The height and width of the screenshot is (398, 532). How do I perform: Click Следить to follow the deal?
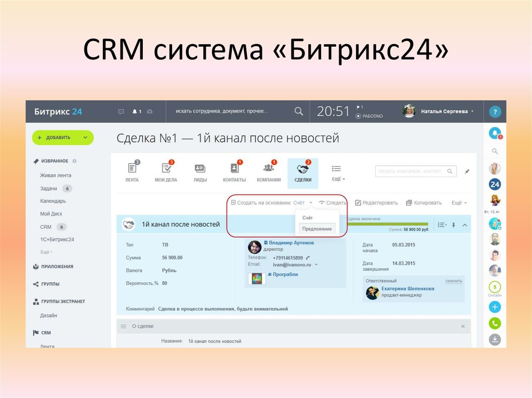(332, 203)
